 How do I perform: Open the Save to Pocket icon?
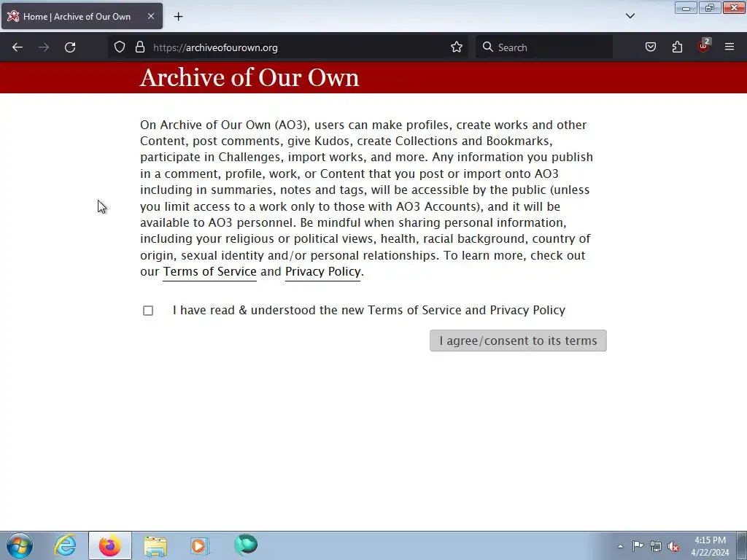[x=651, y=47]
